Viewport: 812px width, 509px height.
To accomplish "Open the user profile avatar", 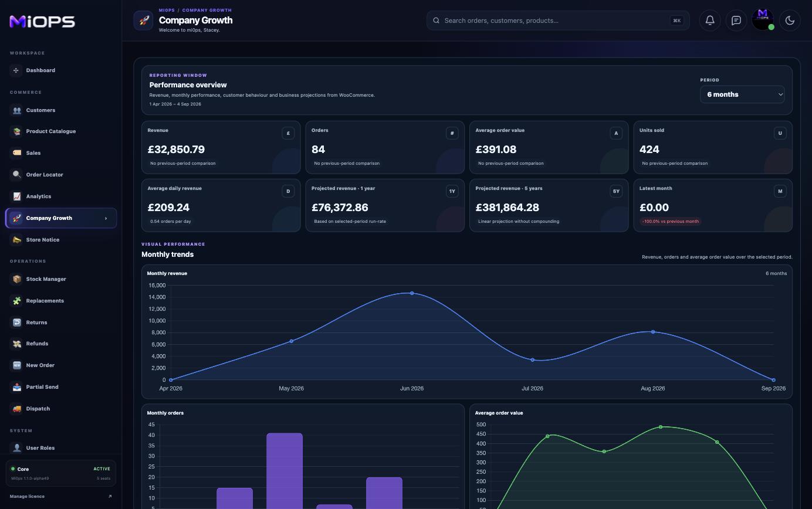I will pos(763,19).
